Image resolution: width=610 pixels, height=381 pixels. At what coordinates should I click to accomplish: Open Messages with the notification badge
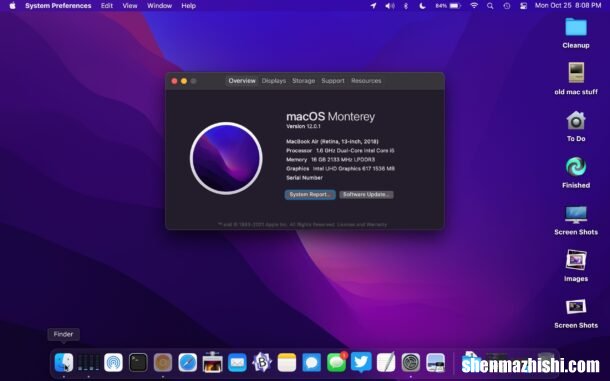(x=337, y=362)
